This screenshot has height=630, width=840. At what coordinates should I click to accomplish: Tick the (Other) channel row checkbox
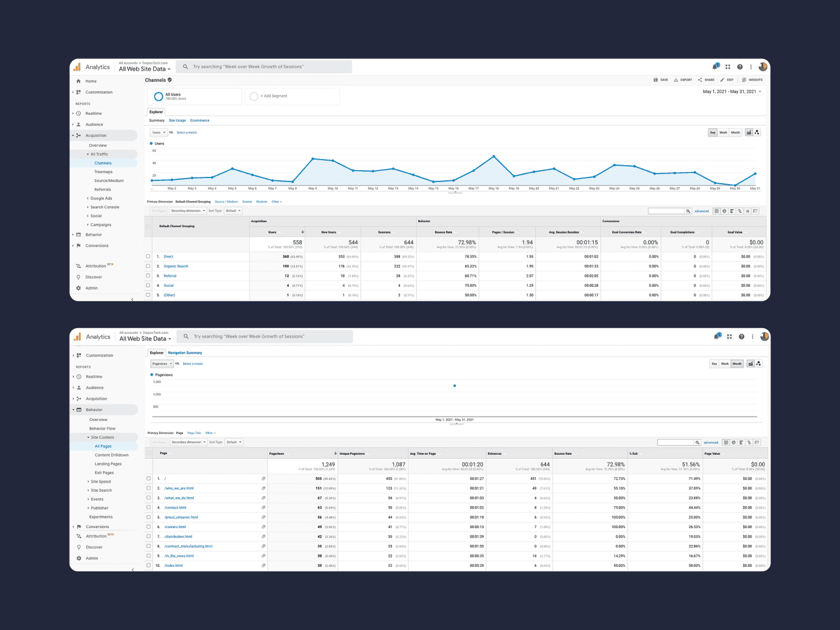click(x=148, y=295)
